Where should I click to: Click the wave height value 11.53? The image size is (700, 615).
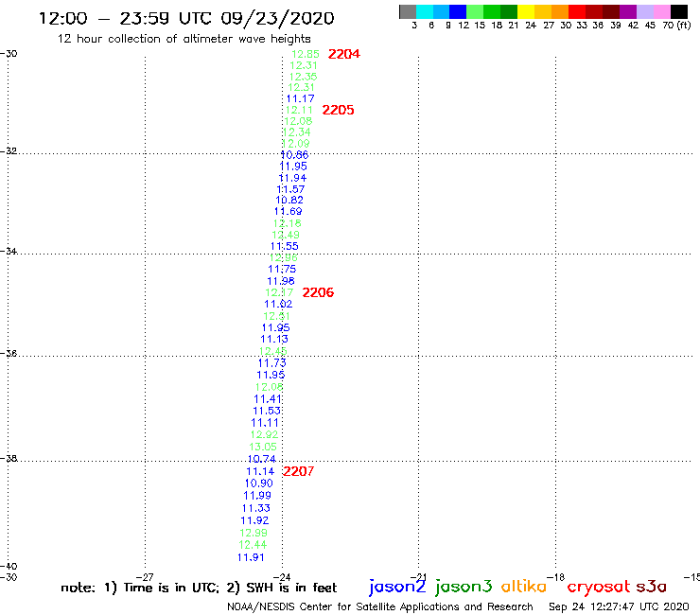coord(267,411)
